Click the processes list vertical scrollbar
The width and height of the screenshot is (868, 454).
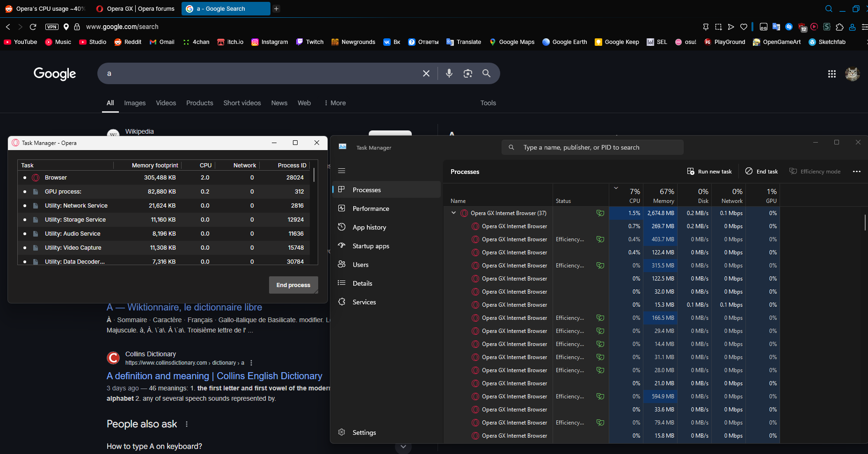[x=865, y=223]
